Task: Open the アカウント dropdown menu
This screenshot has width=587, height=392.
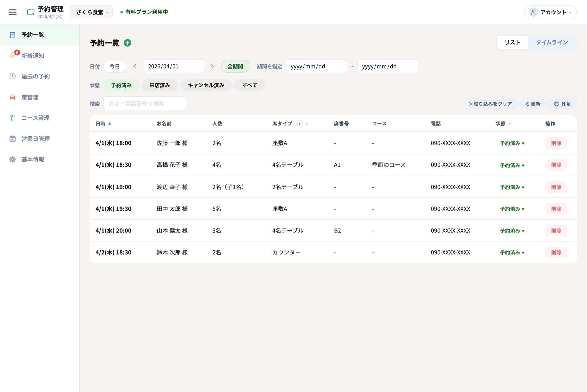Action: (x=550, y=12)
